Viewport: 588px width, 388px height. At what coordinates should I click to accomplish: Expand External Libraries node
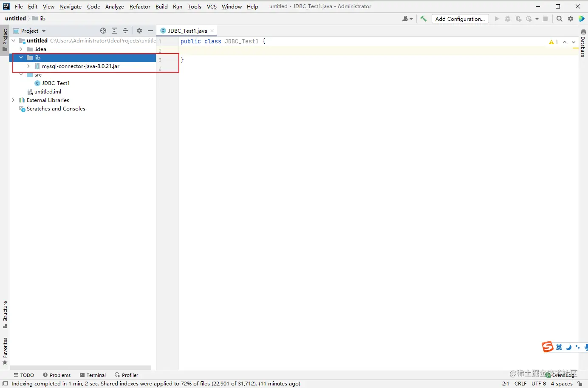13,100
